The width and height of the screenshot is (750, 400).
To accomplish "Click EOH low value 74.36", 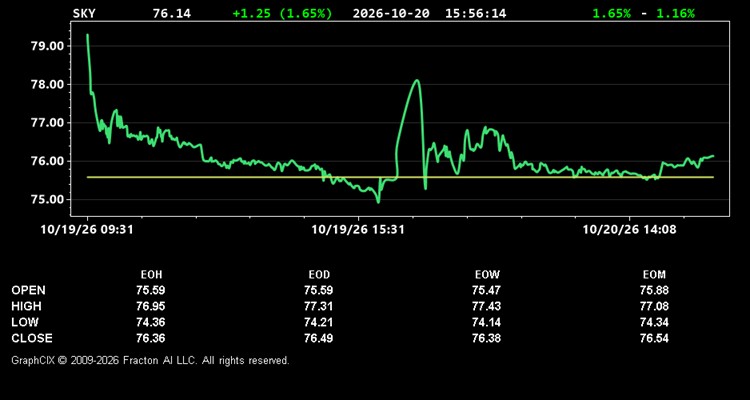I will (151, 322).
